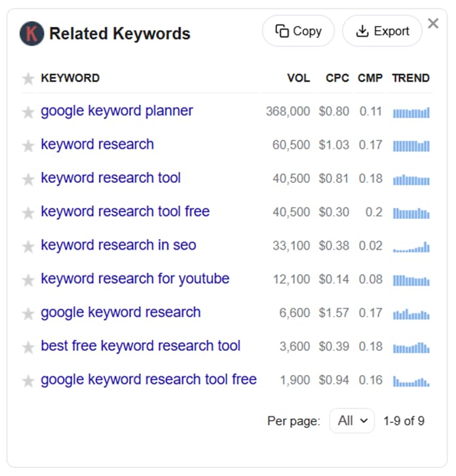The width and height of the screenshot is (456, 476).
Task: Star all keywords via header star
Action: coord(28,79)
